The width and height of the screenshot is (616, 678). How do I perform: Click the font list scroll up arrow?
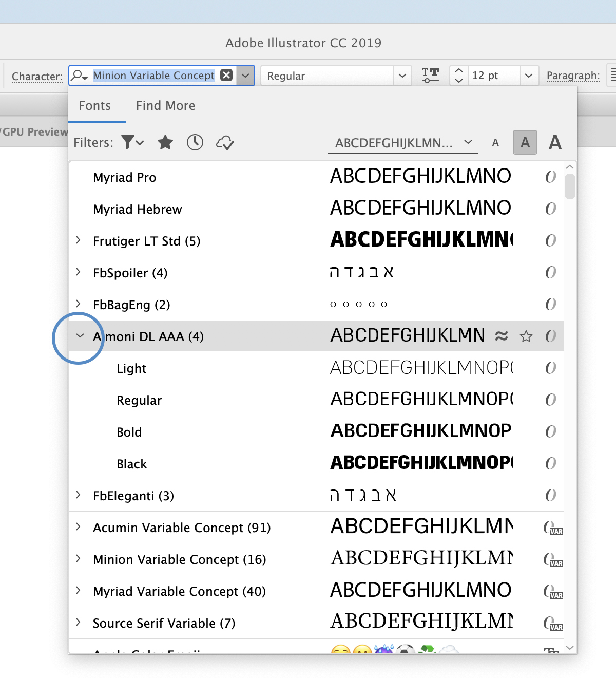coord(570,167)
